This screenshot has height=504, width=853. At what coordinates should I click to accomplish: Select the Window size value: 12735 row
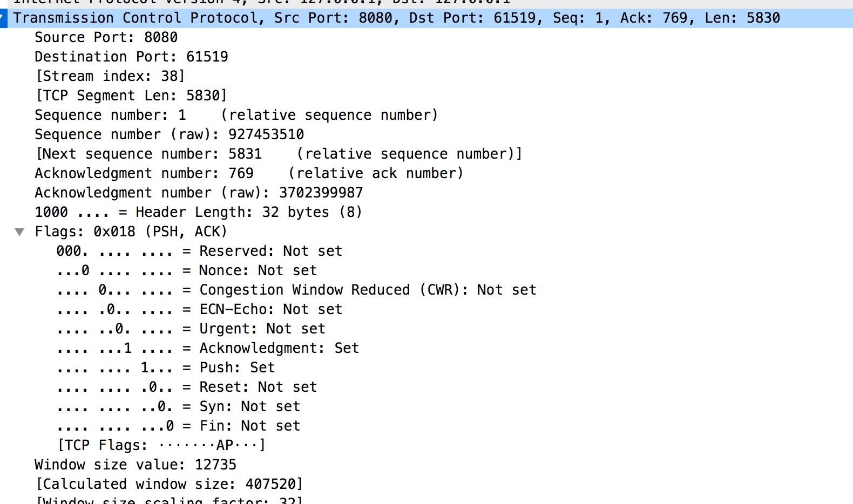136,465
